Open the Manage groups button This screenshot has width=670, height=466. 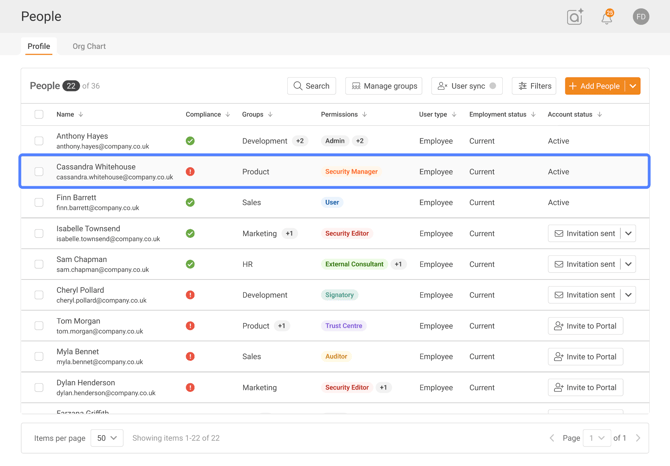pos(384,86)
